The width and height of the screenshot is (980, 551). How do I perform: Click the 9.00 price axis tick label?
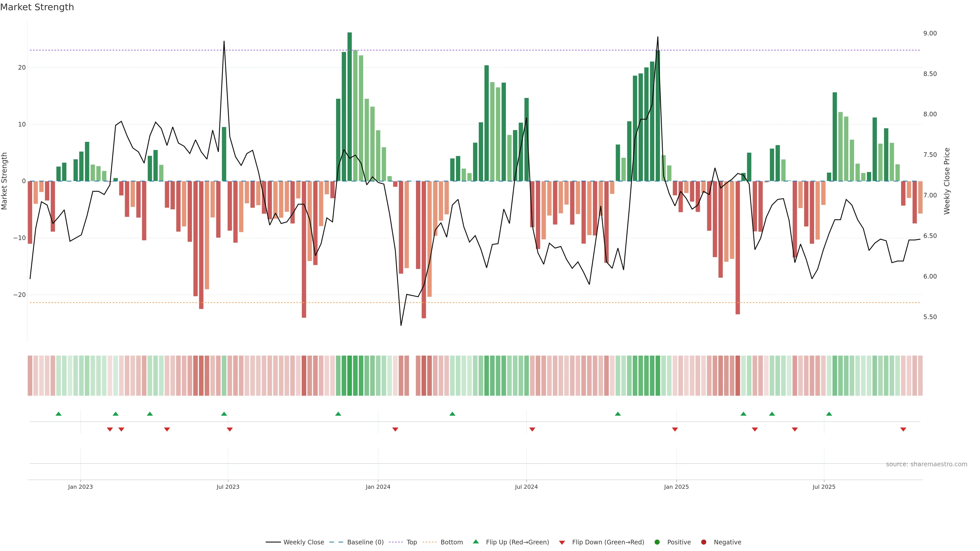point(930,33)
